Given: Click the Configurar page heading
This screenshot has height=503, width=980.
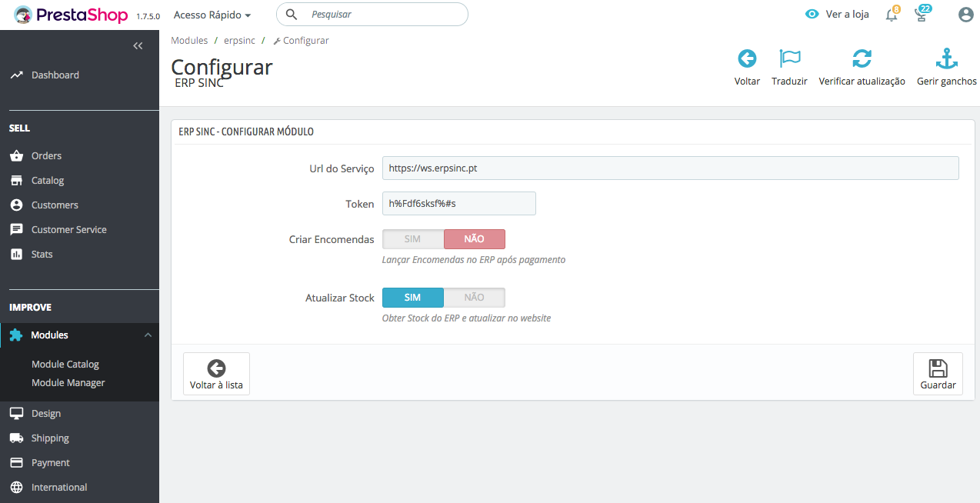Looking at the screenshot, I should click(222, 67).
